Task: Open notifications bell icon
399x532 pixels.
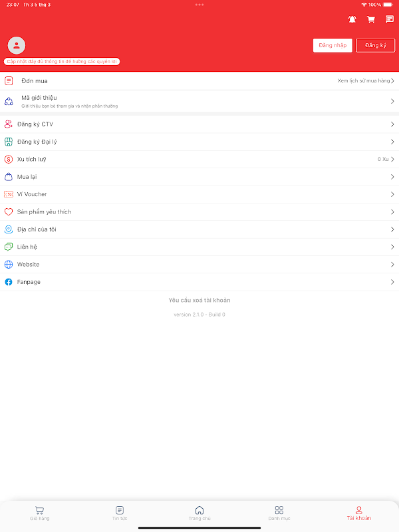Action: click(352, 20)
